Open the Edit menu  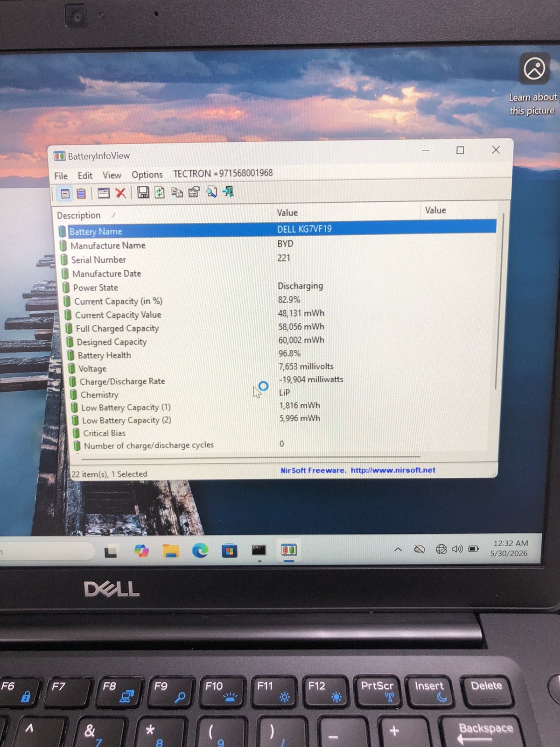point(85,175)
